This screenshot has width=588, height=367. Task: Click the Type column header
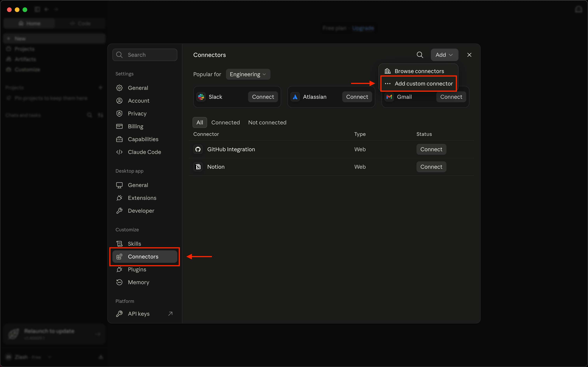click(360, 134)
